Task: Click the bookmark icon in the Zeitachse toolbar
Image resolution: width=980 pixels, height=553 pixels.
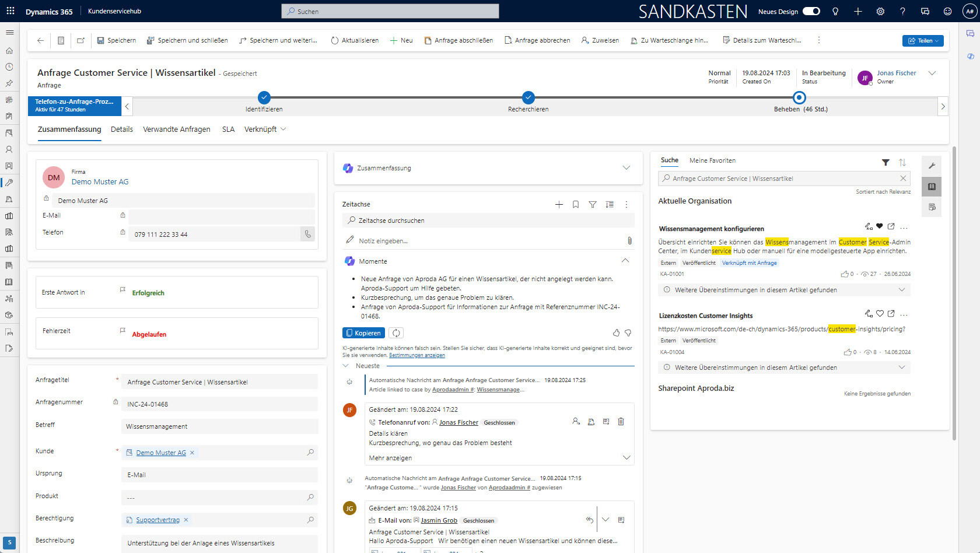Action: [576, 205]
